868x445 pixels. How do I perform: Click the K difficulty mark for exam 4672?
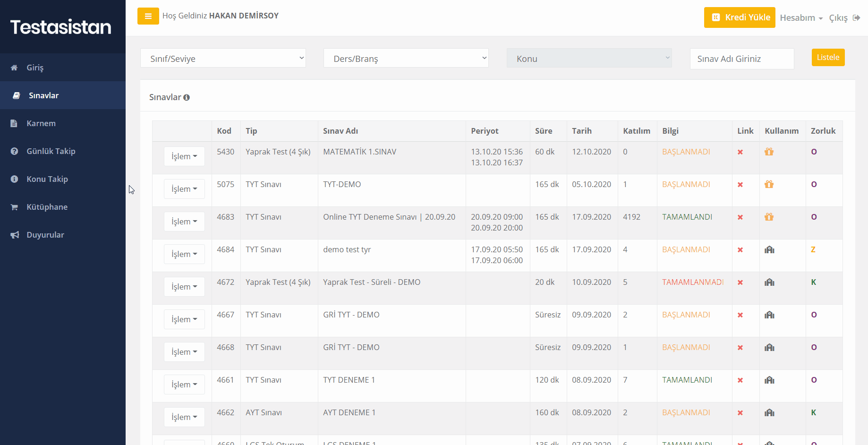click(x=814, y=282)
